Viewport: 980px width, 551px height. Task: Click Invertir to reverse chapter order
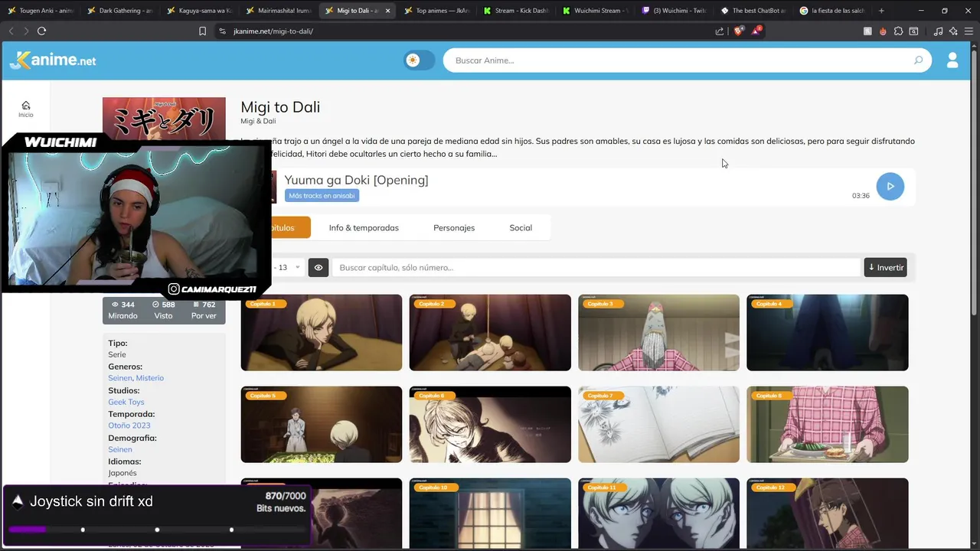coord(886,267)
